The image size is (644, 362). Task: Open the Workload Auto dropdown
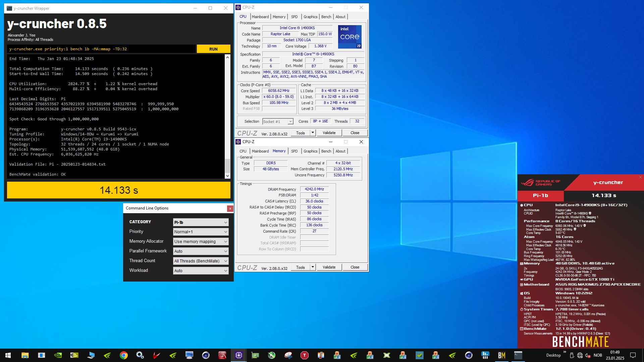[x=201, y=271]
